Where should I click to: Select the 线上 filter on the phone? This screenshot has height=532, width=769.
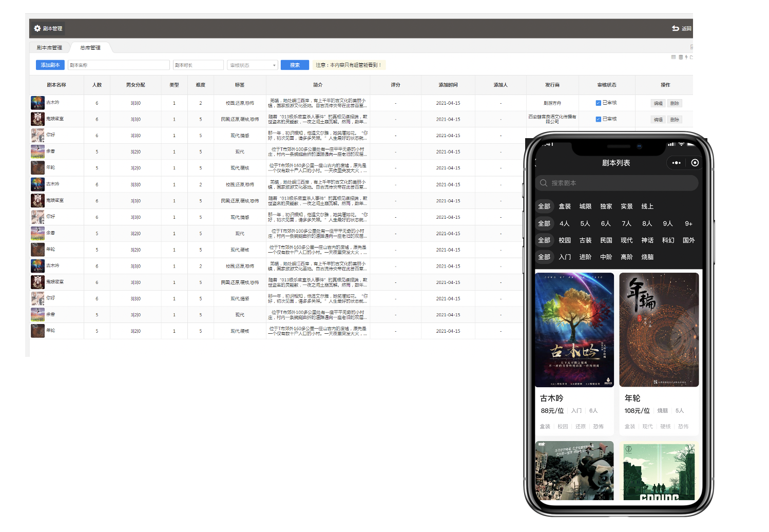[647, 206]
